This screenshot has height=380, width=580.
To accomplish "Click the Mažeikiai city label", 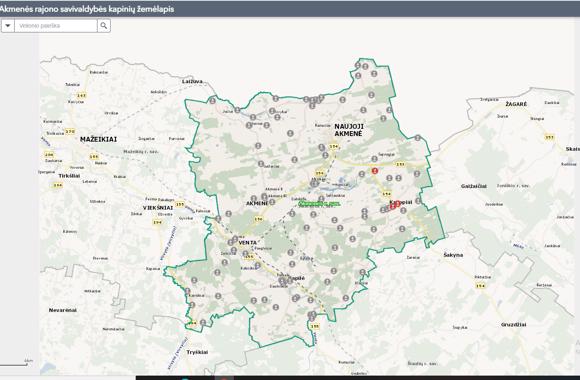I will (98, 139).
